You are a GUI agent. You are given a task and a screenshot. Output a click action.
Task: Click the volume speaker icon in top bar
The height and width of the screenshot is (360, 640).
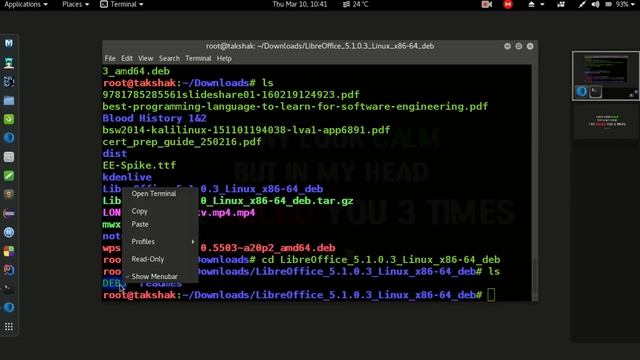596,4
